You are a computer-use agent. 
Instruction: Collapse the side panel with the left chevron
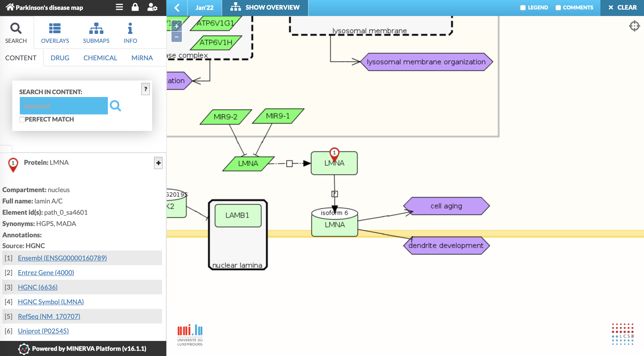(177, 8)
